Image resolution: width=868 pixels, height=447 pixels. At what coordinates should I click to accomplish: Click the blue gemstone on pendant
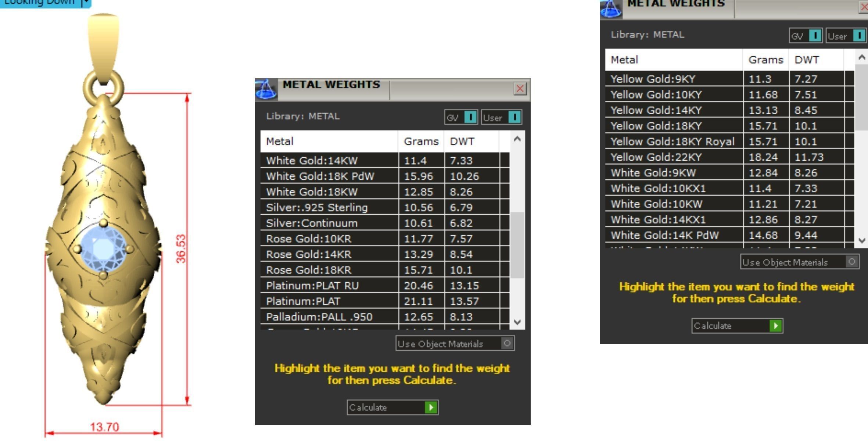[x=103, y=248]
